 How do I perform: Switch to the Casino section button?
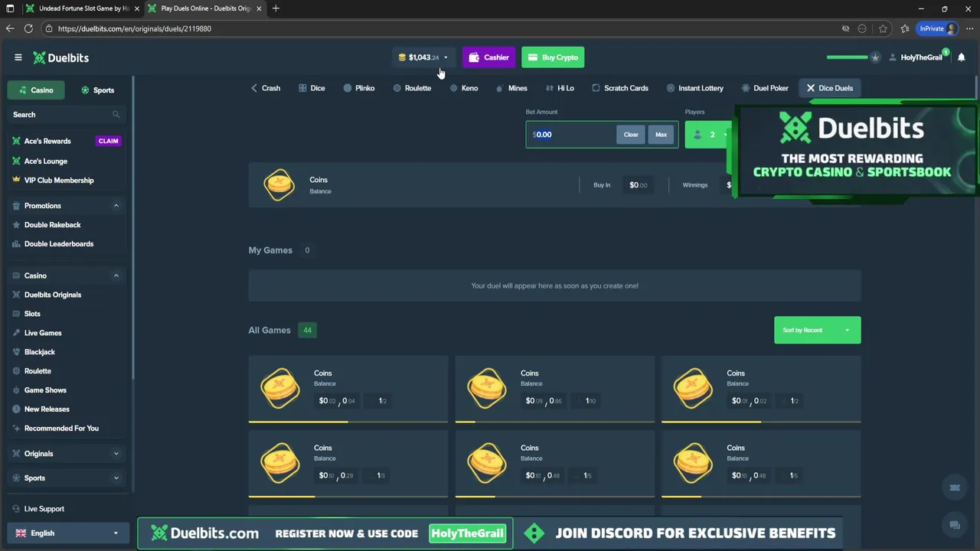tap(36, 90)
